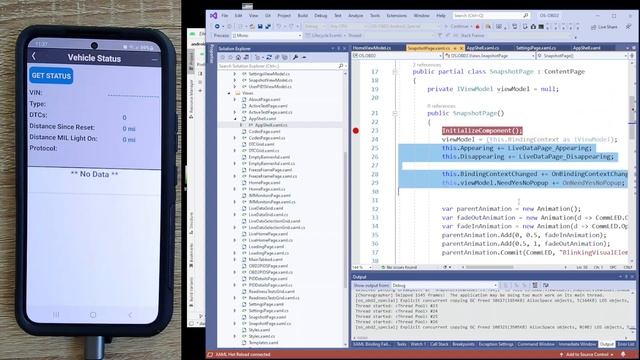Switch to HomeViewModel.cs editor tab
Screen dimensions: 640x360
pyautogui.click(x=372, y=48)
